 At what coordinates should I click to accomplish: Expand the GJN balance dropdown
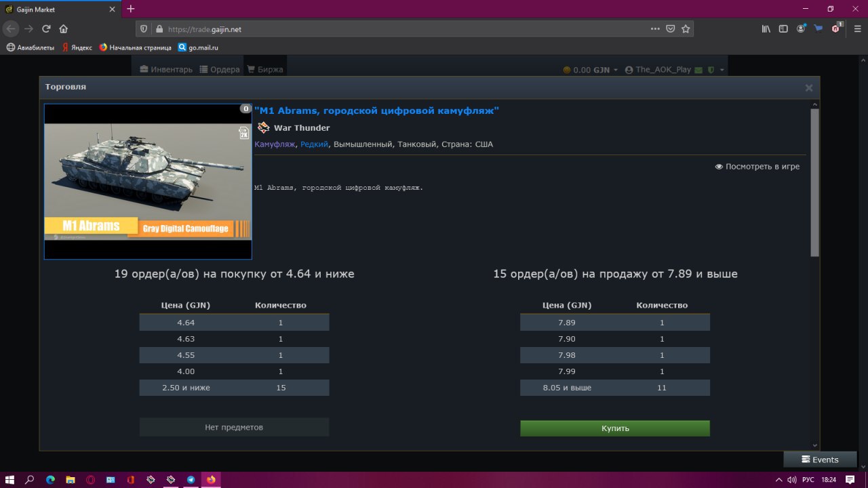click(x=591, y=70)
